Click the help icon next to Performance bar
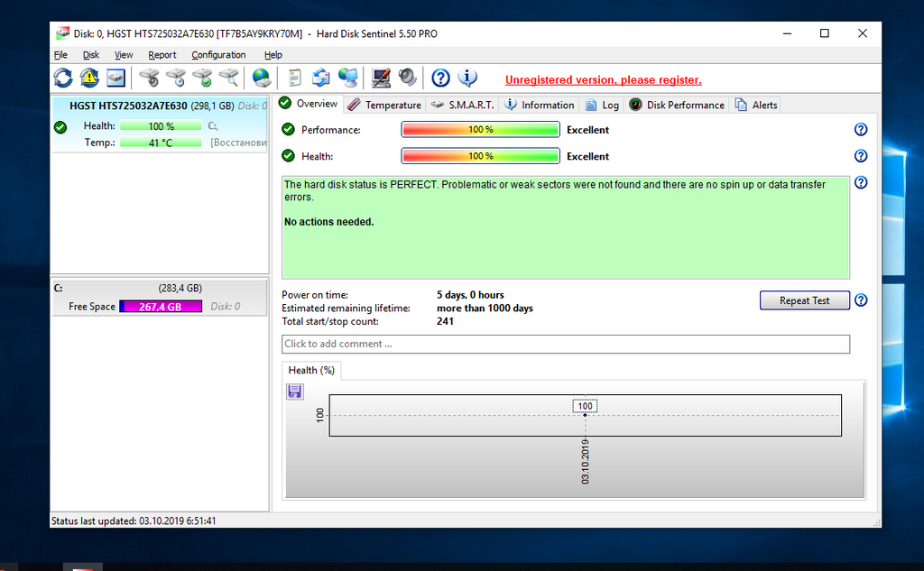Viewport: 924px width, 571px height. 861,130
